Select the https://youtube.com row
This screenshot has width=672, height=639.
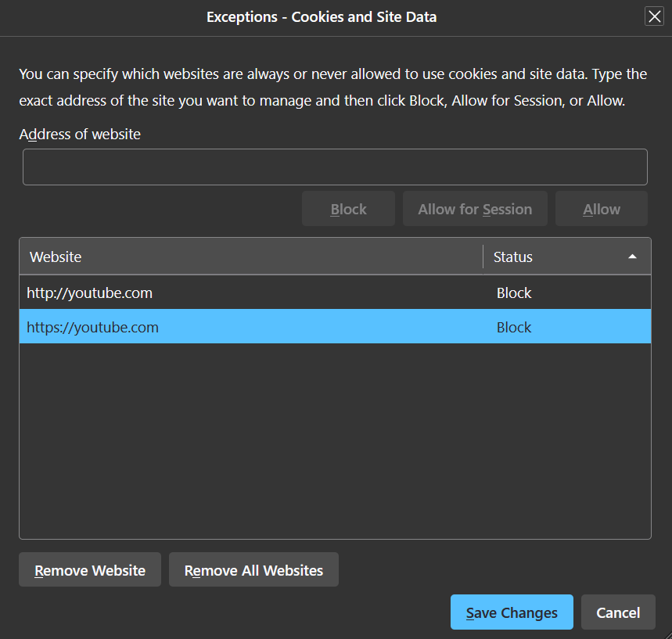point(335,327)
